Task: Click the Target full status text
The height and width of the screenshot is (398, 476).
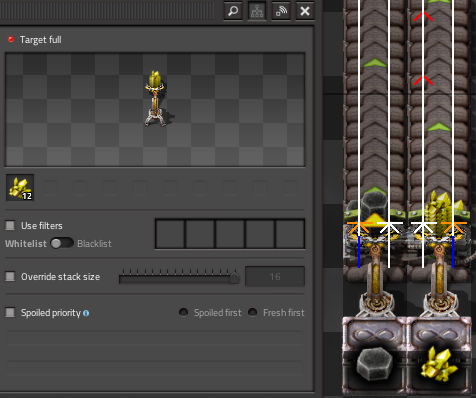Action: point(41,40)
